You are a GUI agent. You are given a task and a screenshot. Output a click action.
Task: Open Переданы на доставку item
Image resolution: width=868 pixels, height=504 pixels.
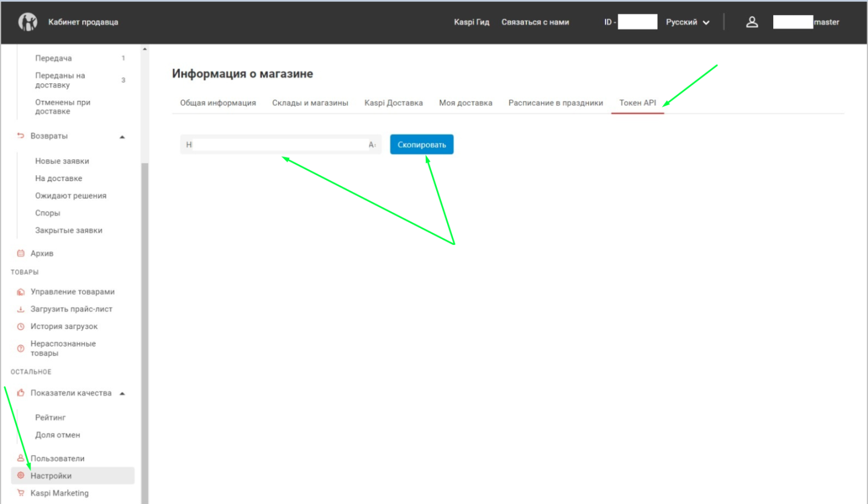60,80
